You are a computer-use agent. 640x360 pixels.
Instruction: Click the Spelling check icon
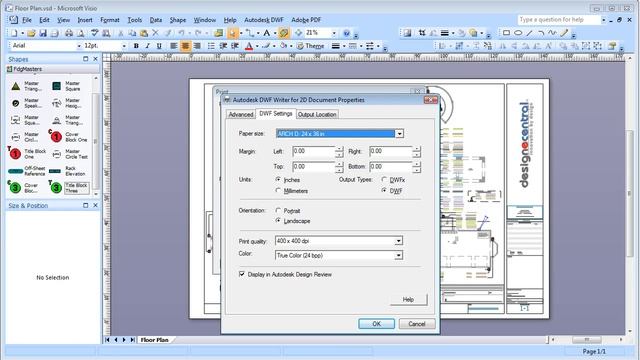pos(95,33)
